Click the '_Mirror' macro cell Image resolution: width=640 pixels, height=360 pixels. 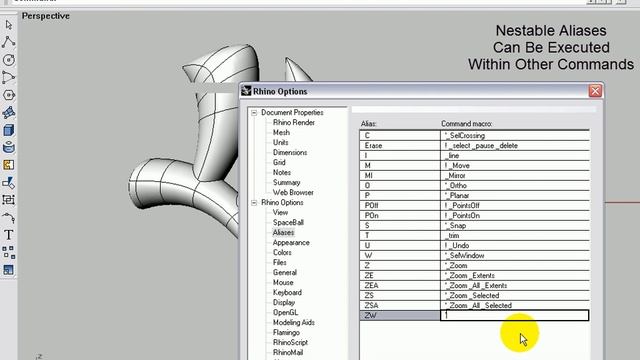tap(515, 176)
